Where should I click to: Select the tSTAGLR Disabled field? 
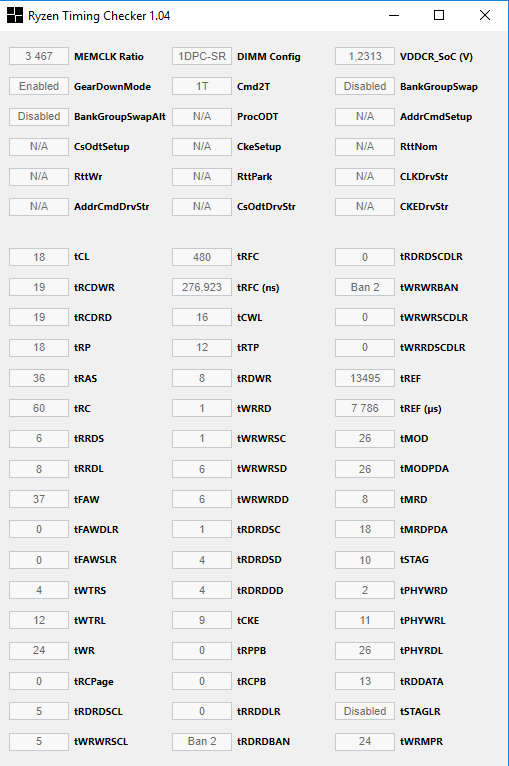click(x=365, y=711)
